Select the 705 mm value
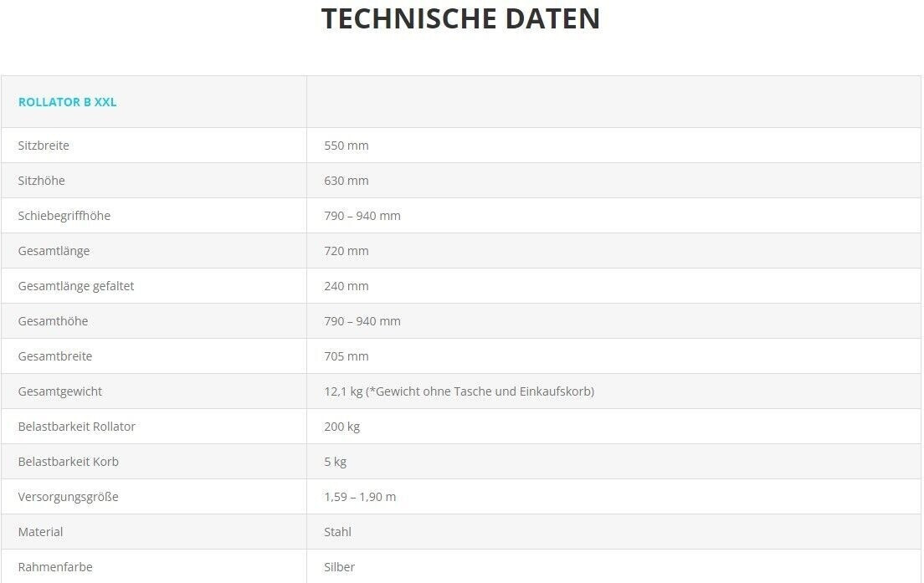This screenshot has height=583, width=924. pos(346,356)
